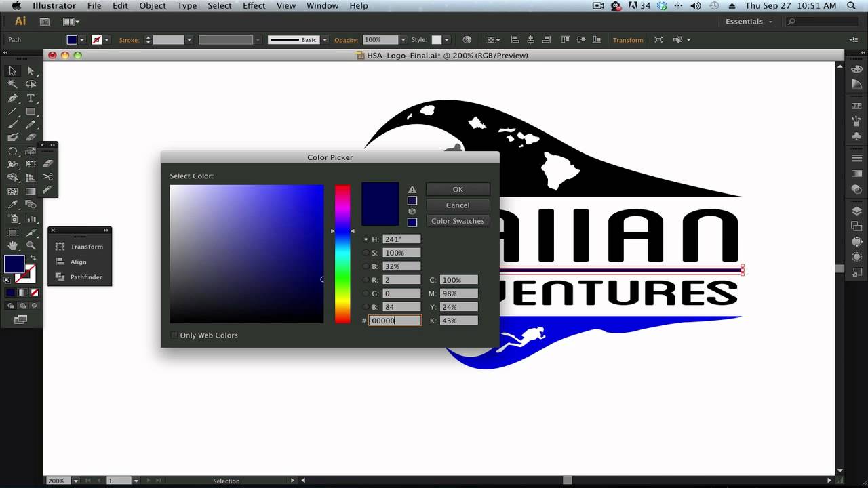Select the Direct Selection tool (white arrow)
868x488 pixels.
point(31,70)
